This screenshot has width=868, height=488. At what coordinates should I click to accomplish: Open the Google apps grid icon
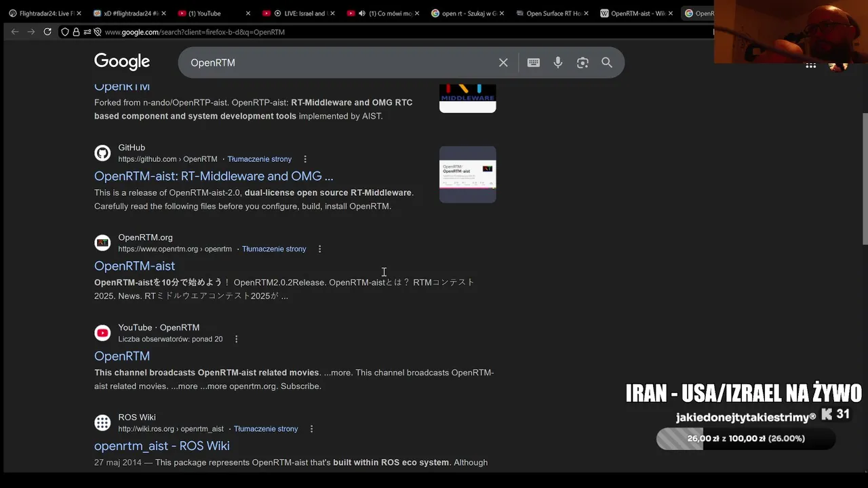(x=810, y=65)
